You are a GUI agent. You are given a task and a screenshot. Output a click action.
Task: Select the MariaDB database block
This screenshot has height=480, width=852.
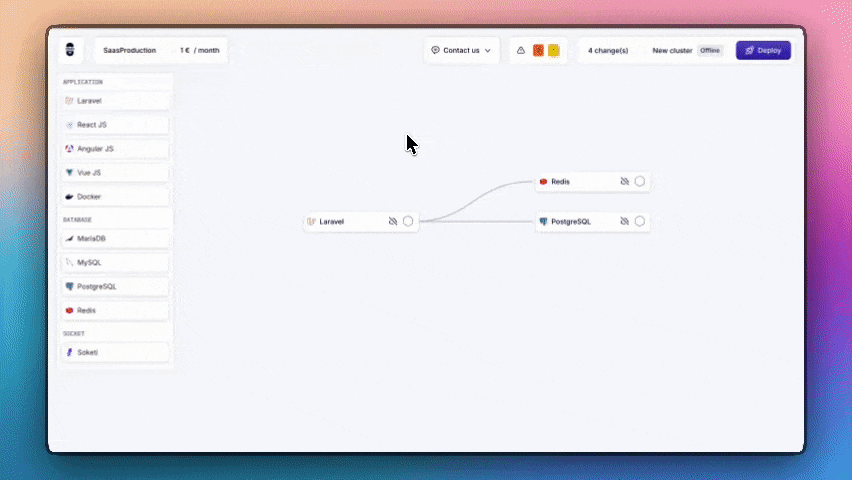(x=114, y=239)
